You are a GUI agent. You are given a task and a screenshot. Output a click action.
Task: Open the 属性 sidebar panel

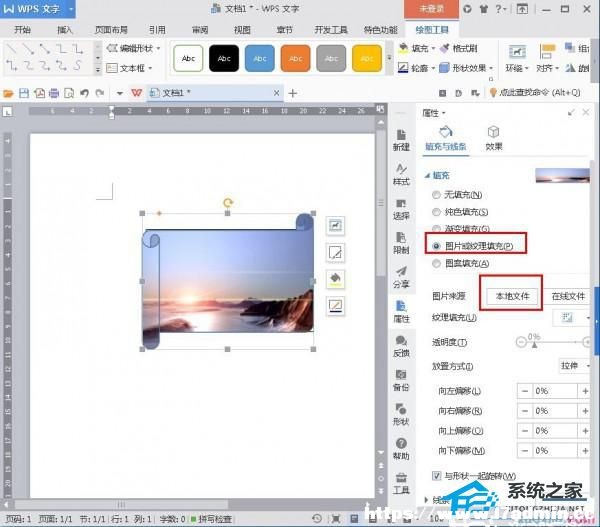tap(401, 312)
